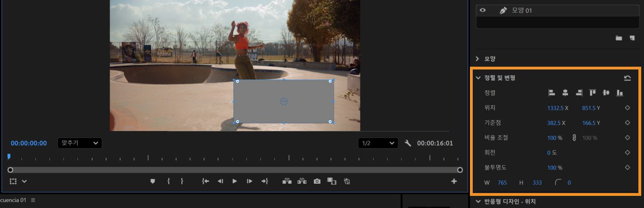Viewport: 644px width, 208px height.
Task: Click the gray zoom scroll bar
Action: click(235, 170)
